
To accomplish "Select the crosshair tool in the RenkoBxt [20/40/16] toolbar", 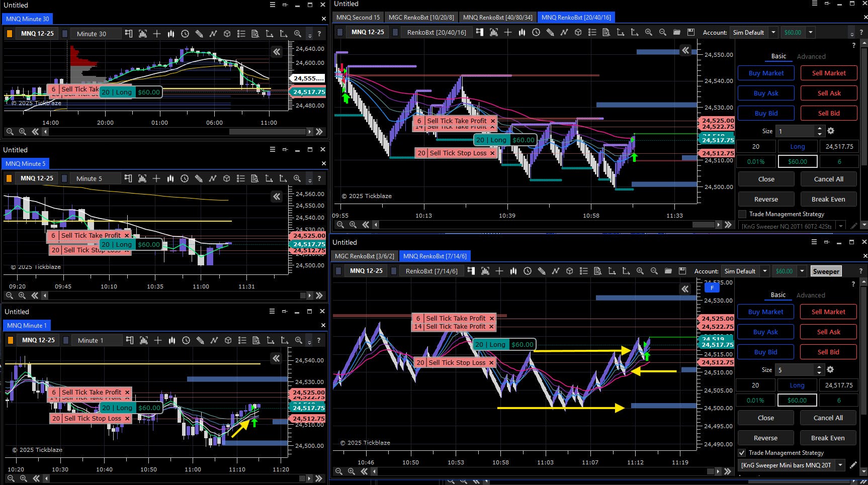I will pos(508,32).
